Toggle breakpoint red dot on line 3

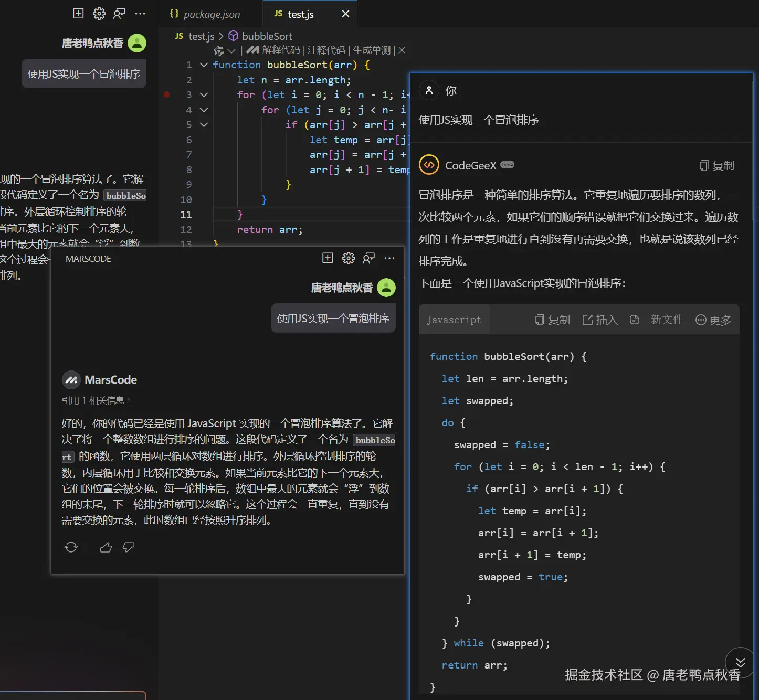166,94
